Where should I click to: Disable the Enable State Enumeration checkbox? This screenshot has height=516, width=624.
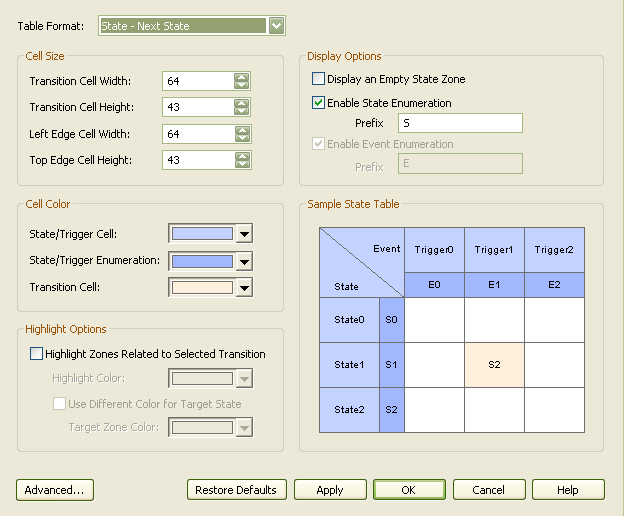(319, 102)
